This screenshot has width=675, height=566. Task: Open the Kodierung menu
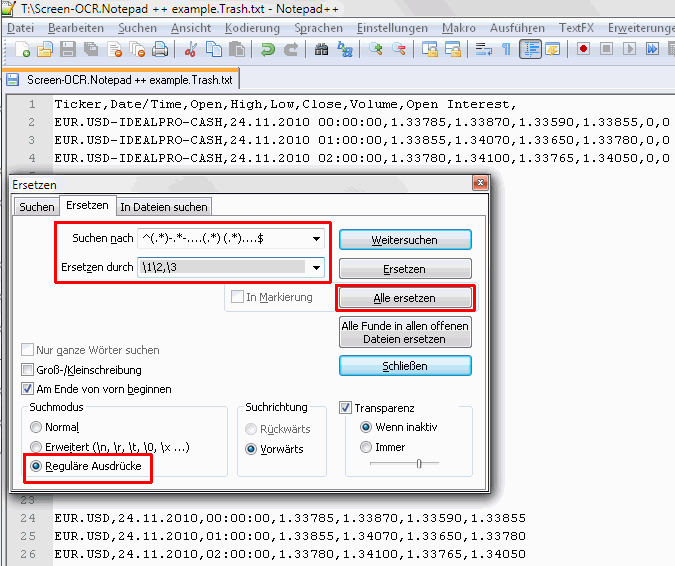tap(252, 28)
